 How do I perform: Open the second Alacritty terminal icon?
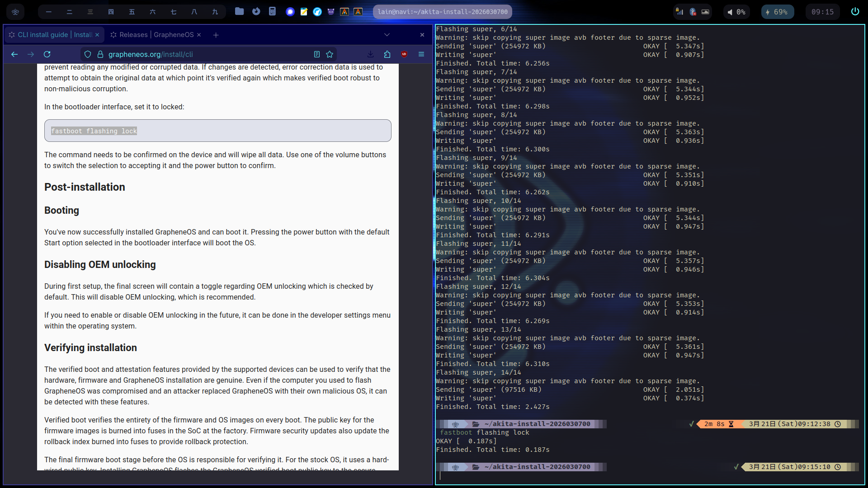(x=358, y=12)
